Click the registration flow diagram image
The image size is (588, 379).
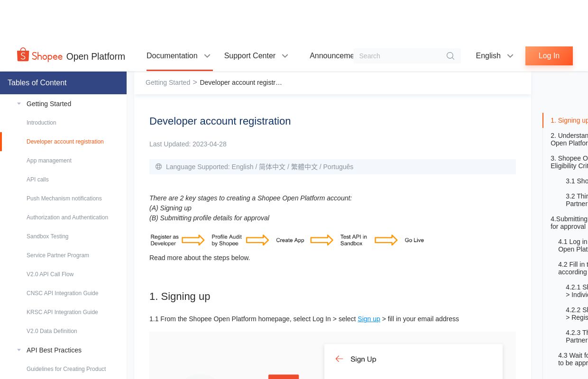[287, 240]
